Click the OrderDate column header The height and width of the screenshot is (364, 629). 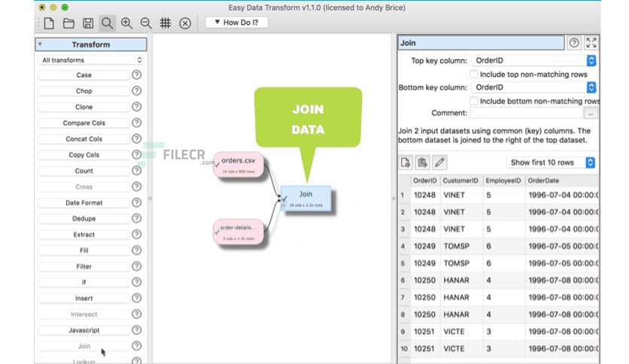pos(561,180)
